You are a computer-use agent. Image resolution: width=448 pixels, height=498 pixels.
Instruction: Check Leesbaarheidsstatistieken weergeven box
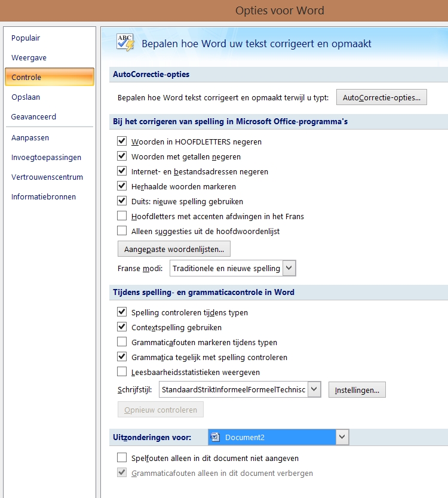pos(122,372)
